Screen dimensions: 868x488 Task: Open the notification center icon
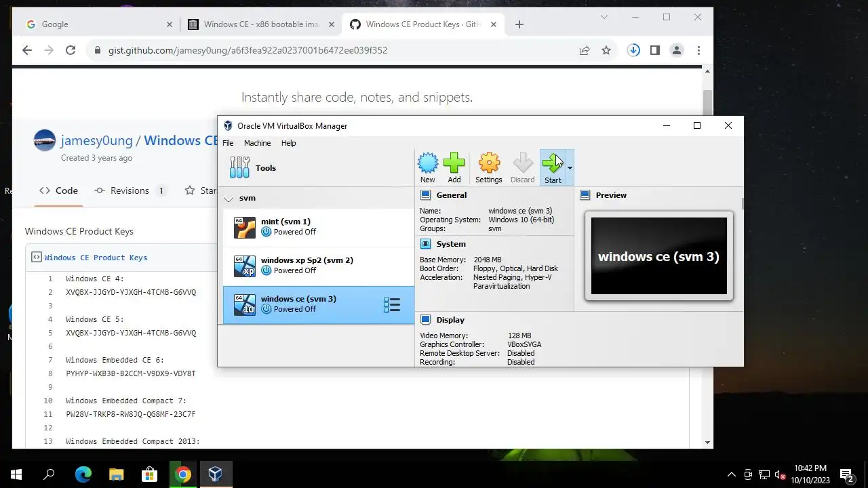[847, 474]
